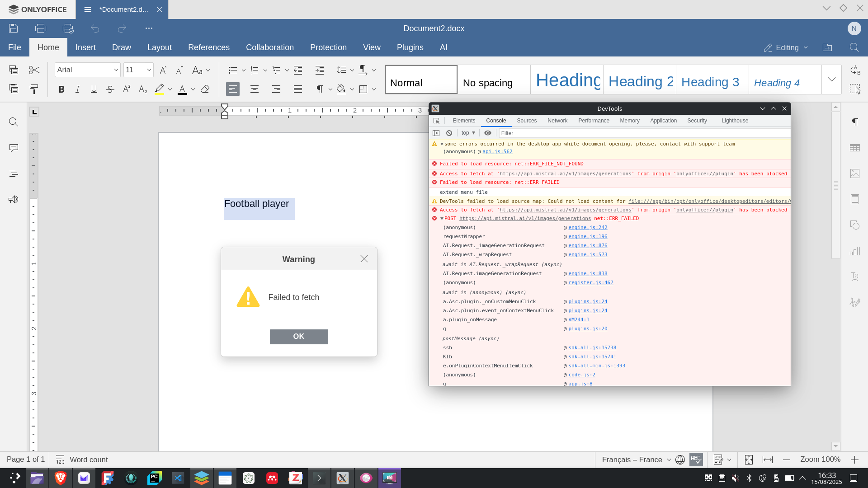Switch to the Insert ribbon tab
Viewport: 868px width, 488px height.
click(85, 47)
